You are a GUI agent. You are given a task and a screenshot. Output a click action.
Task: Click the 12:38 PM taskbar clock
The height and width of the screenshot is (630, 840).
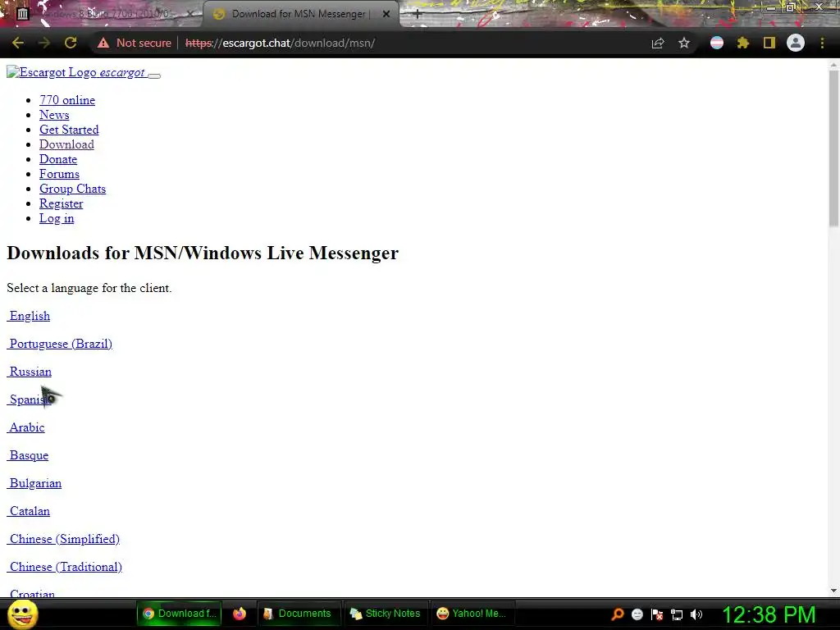click(769, 614)
